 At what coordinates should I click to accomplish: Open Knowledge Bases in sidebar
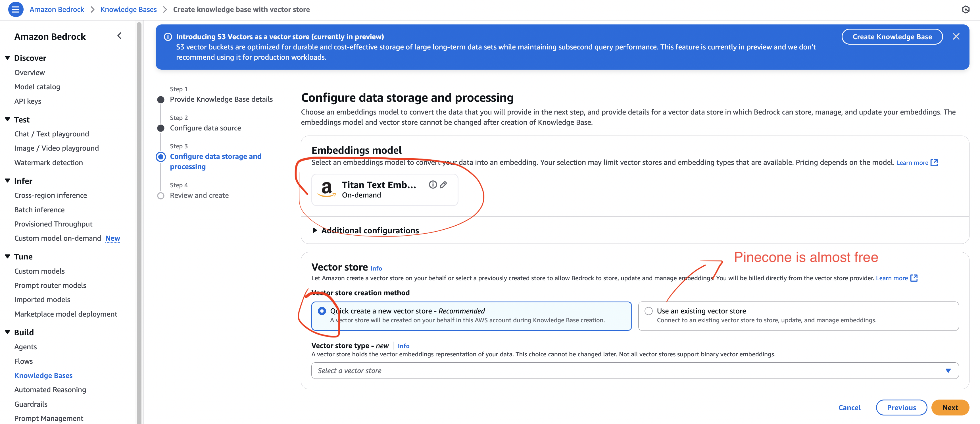(x=43, y=375)
